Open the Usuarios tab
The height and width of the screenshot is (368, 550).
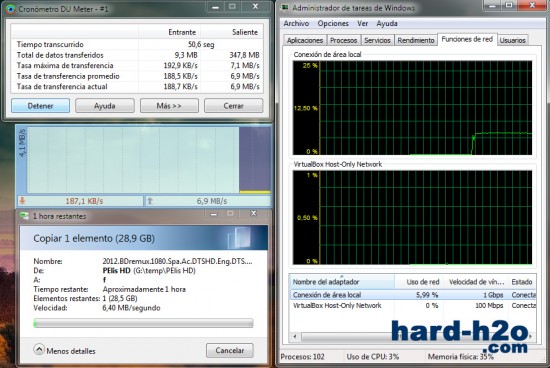pyautogui.click(x=512, y=40)
